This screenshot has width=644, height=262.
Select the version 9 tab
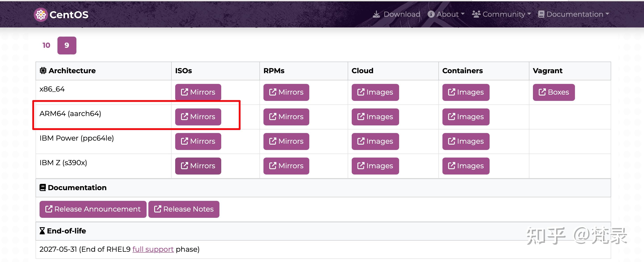click(x=67, y=45)
